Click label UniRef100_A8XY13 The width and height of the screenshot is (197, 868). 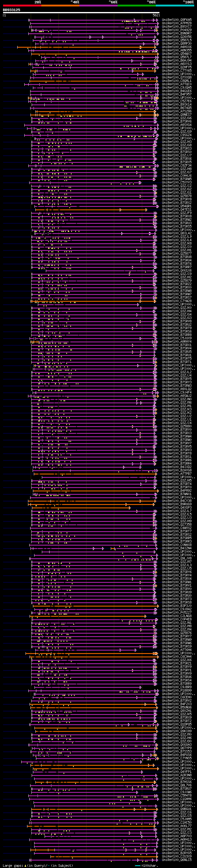[177, 64]
